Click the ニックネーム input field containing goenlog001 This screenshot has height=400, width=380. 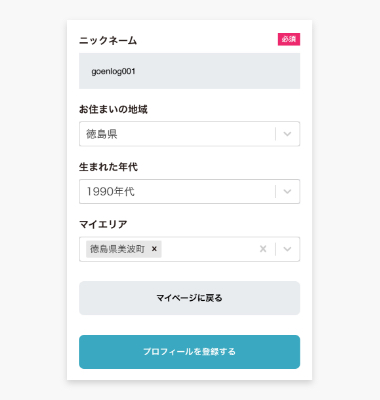[189, 71]
